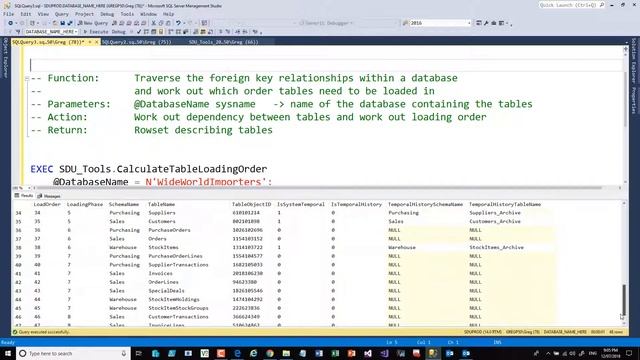Open the Tools menu
640x360 pixels.
click(x=127, y=14)
